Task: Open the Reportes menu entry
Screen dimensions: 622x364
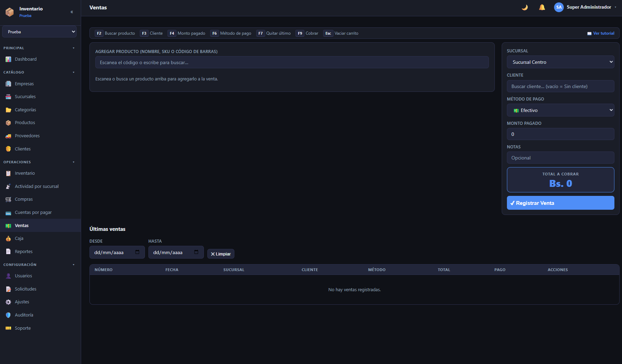Action: pos(40,252)
